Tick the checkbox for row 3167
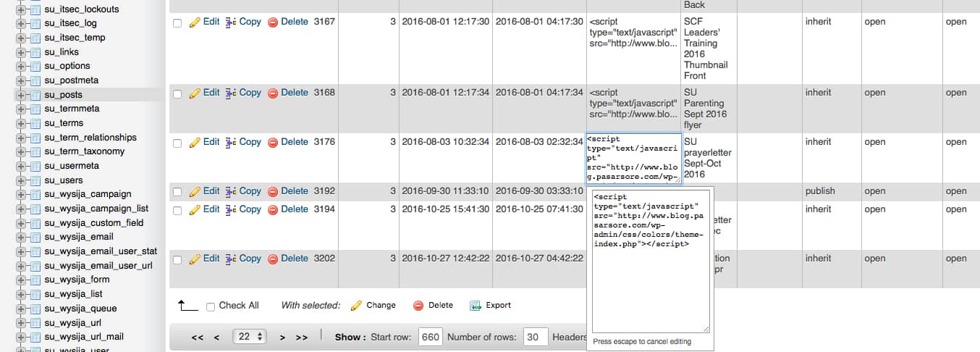 click(x=177, y=23)
